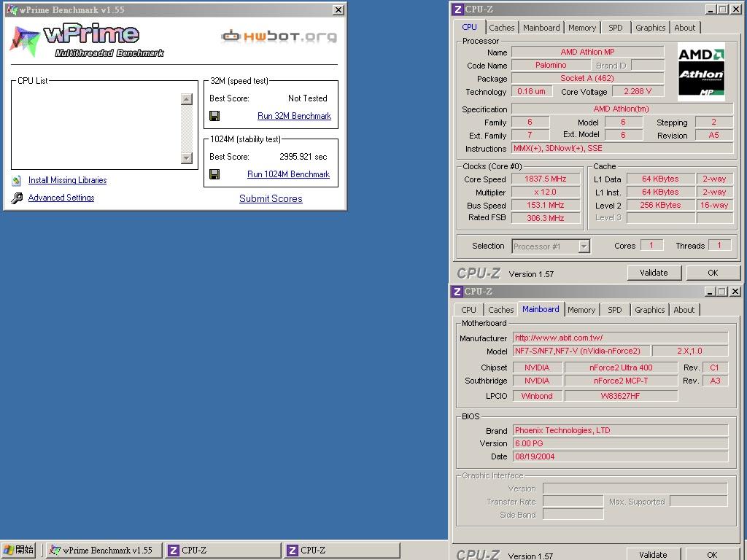Click the BIOS Brand Phoenix Technologies, LTD

620,430
